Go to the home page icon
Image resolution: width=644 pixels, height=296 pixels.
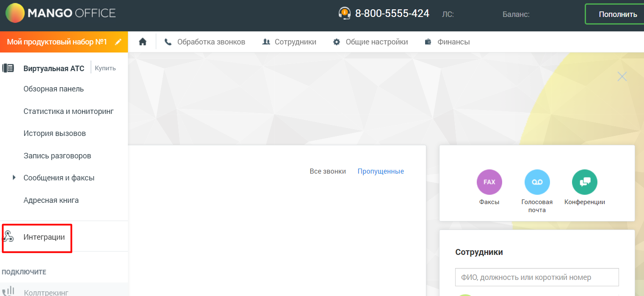click(x=143, y=42)
